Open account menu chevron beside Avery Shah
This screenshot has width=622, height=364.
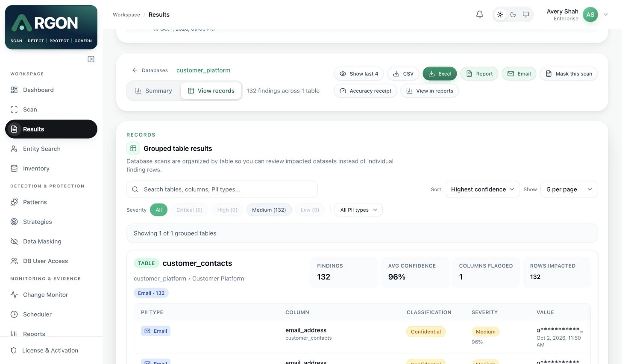tap(606, 15)
